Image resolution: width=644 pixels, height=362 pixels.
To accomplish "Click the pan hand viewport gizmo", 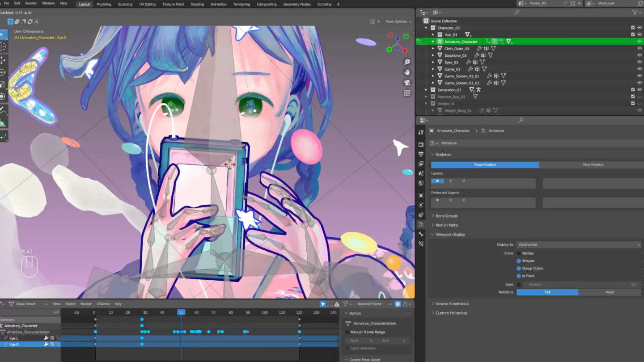I will point(407,72).
